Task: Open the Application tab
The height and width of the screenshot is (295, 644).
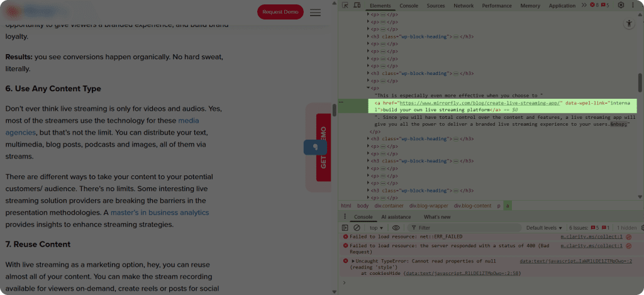Action: 562,6
